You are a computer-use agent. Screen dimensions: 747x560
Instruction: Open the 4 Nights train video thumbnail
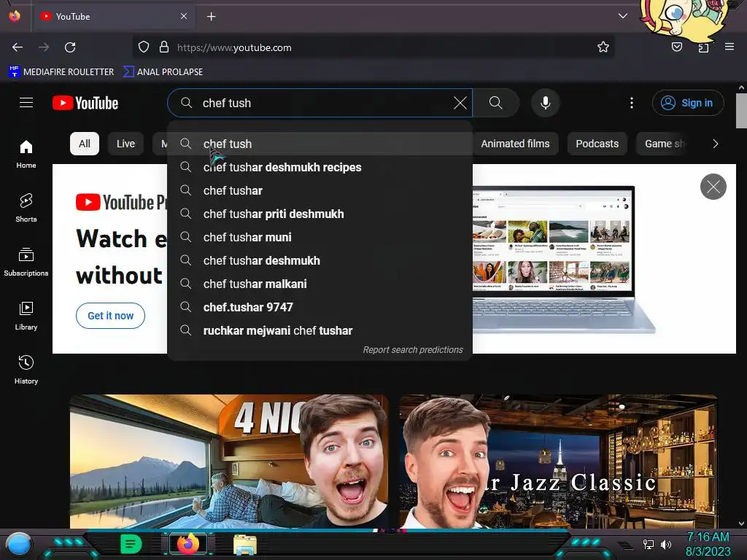(229, 462)
